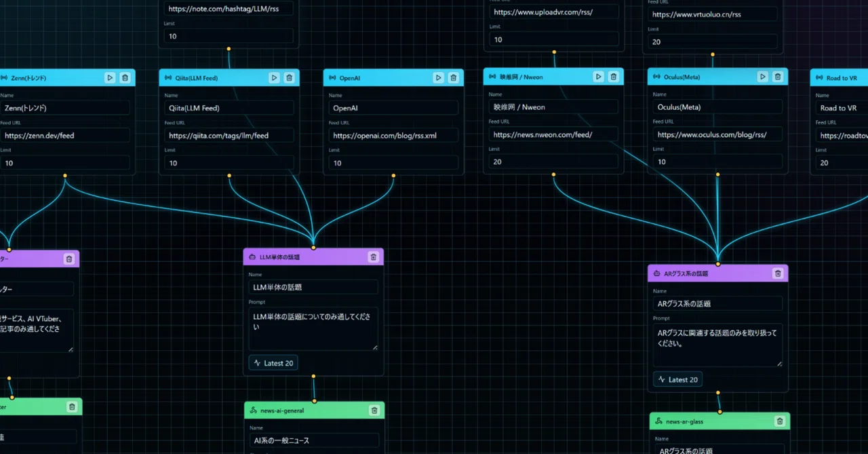
Task: Click the RSS icon on OpenAI header
Action: (x=332, y=78)
